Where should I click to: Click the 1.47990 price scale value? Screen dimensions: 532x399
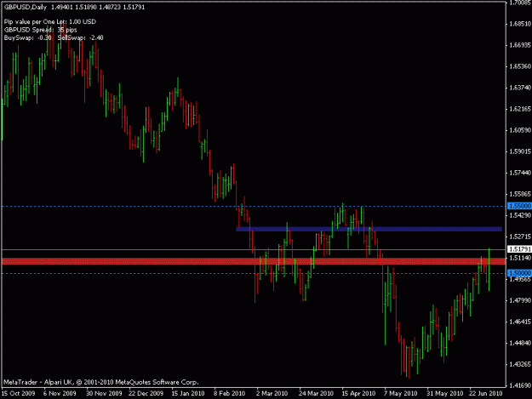tap(520, 300)
